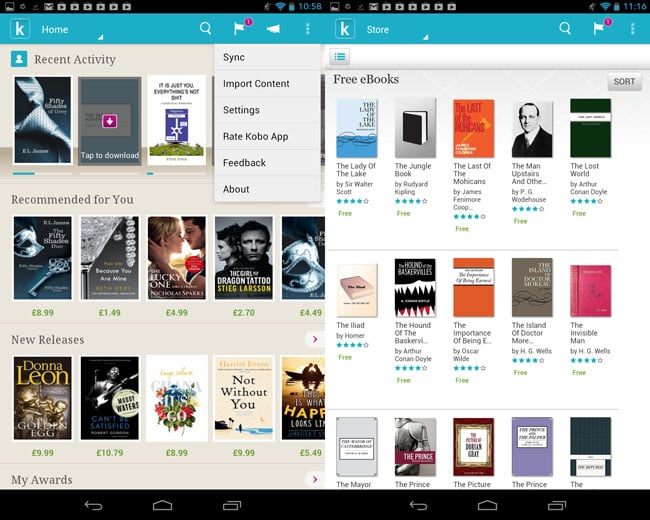Tap Android recent apps button under Store screen
650x520 pixels.
coord(557,505)
